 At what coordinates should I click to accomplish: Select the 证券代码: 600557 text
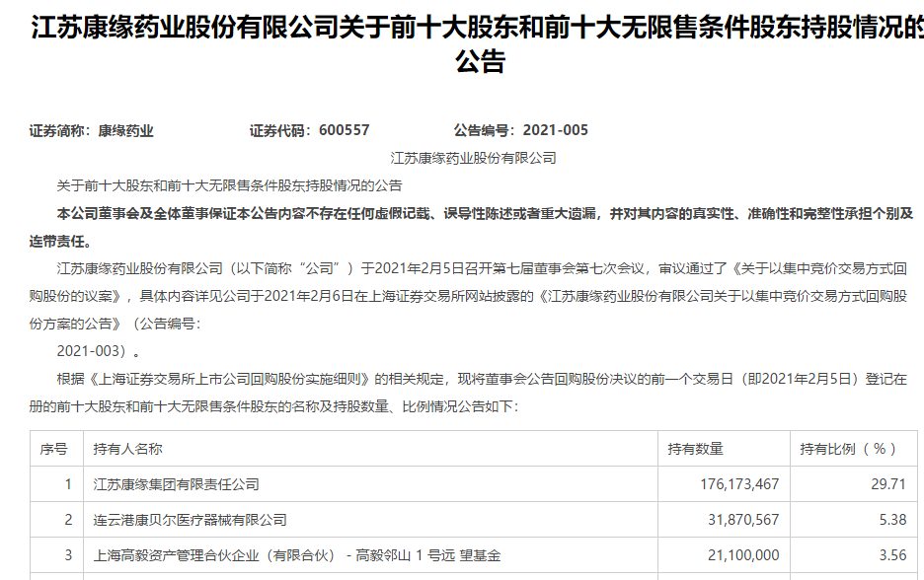(x=309, y=130)
